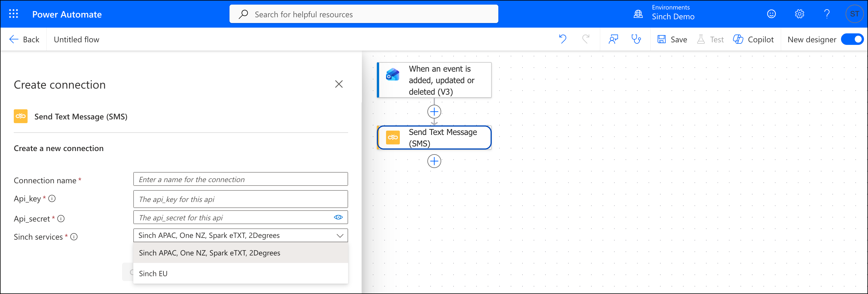Save the untitled flow

[x=672, y=39]
